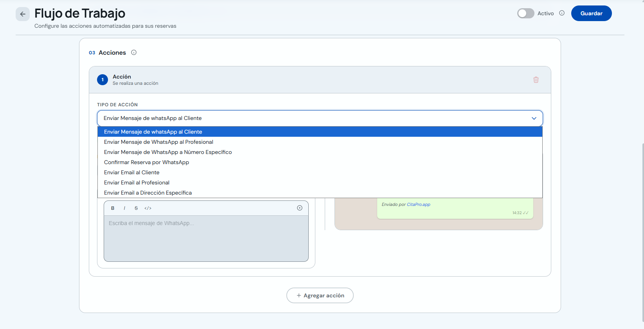Insert code formatting with the </> icon
Viewport: 644px width, 329px height.
148,208
